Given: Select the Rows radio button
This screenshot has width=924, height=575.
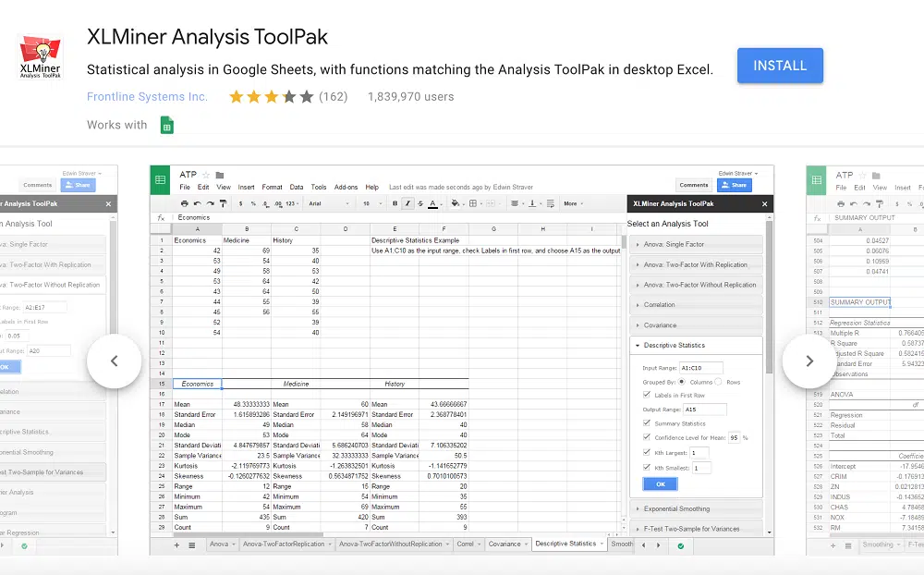Looking at the screenshot, I should tap(718, 382).
